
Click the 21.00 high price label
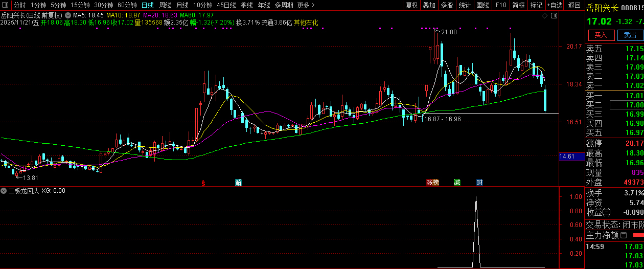point(449,32)
